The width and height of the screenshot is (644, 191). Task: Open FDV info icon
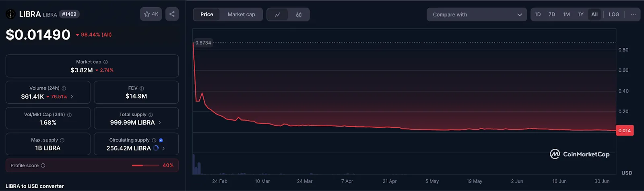coord(142,88)
